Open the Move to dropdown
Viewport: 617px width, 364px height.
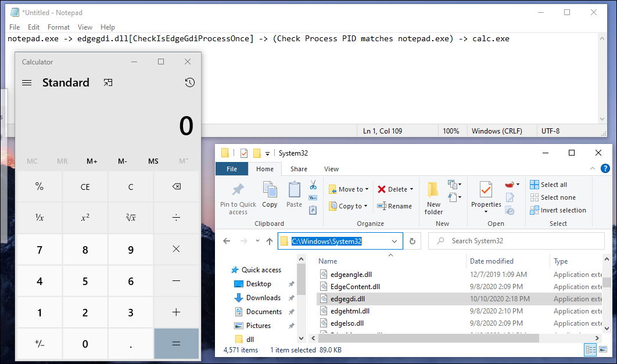349,189
